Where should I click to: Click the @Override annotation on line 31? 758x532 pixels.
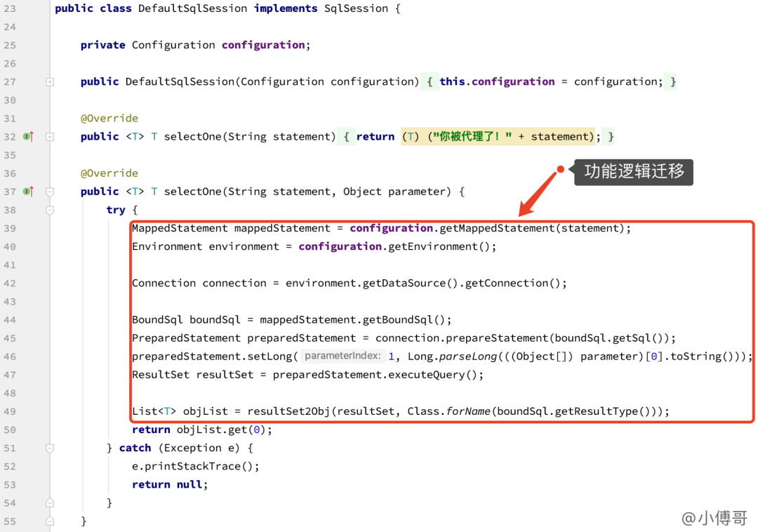[x=109, y=118]
